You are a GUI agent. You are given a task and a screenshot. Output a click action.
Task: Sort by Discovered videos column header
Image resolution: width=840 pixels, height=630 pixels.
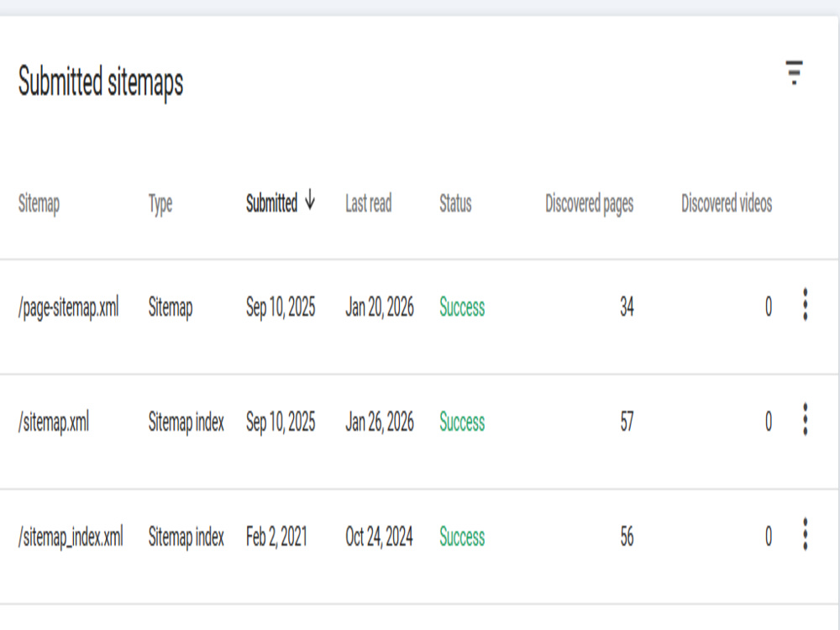point(727,203)
